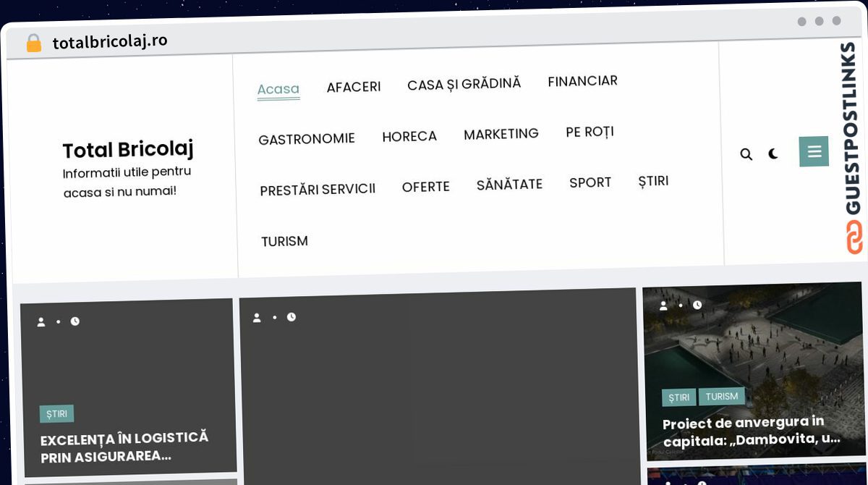
Task: Open SĂNĂTATE category
Action: (x=509, y=185)
